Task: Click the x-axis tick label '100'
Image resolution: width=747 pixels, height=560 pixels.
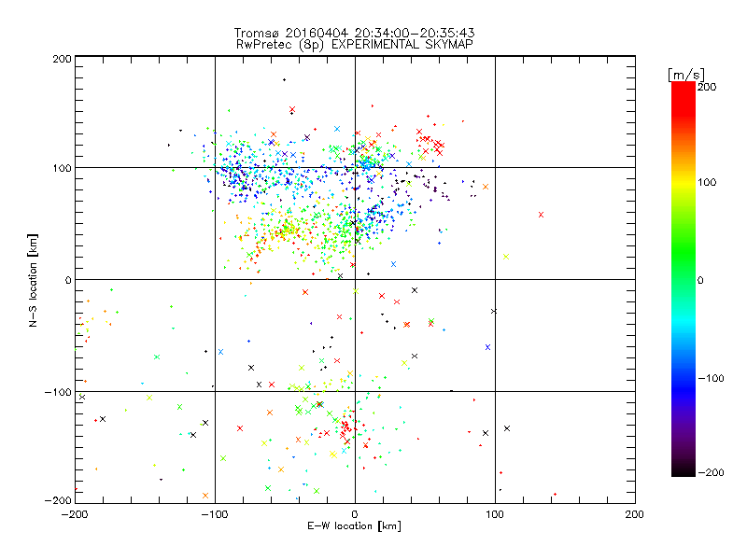Action: (495, 514)
